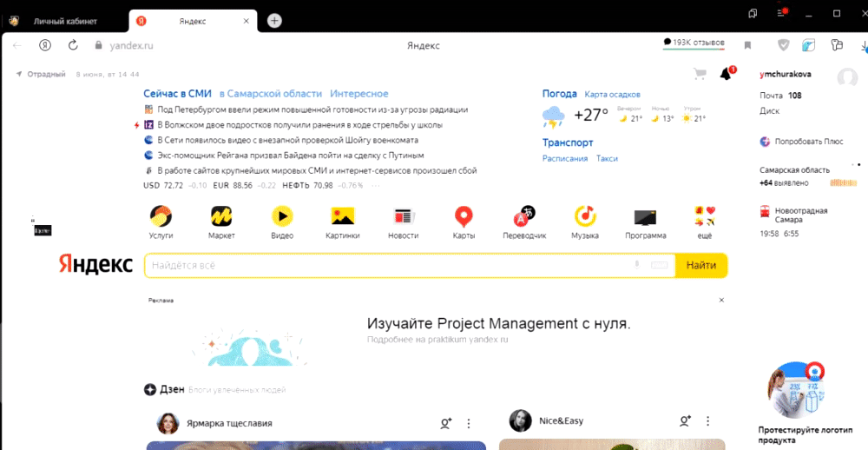Open the Расписания schedules link
The width and height of the screenshot is (868, 450).
565,158
